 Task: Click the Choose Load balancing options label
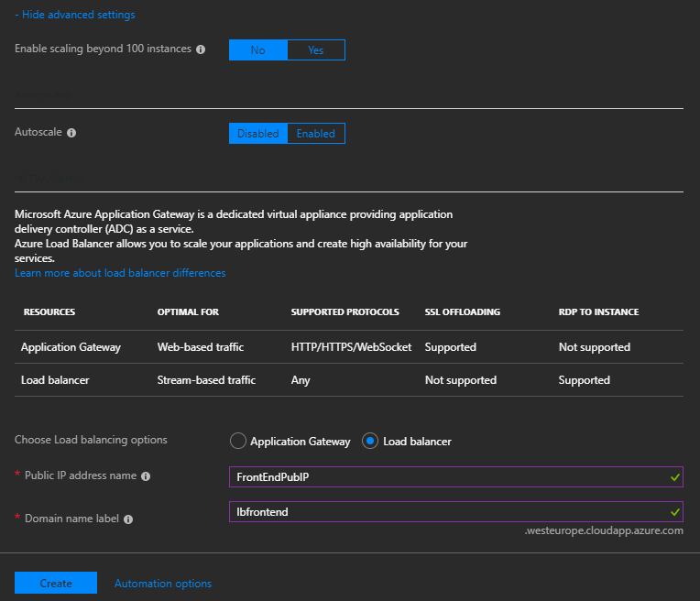click(91, 440)
